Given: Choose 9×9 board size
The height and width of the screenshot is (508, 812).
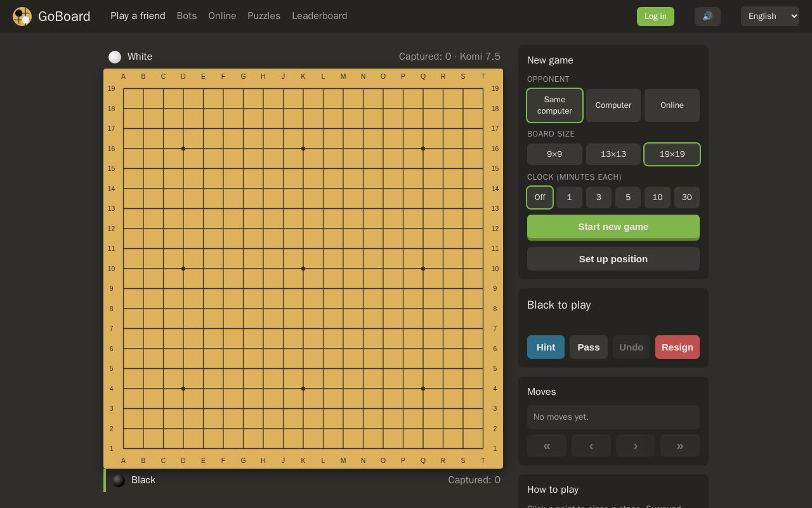Looking at the screenshot, I should pyautogui.click(x=554, y=154).
